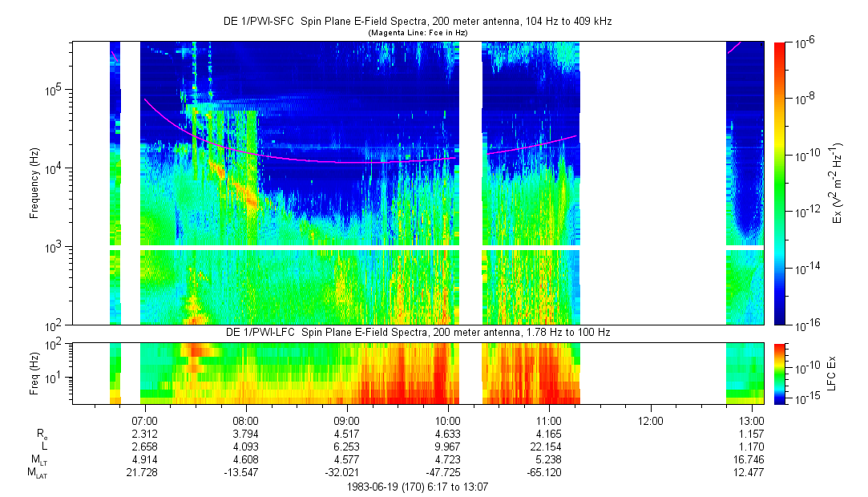868x497 pixels.
Task: Click the MLT value 4.608
Action: point(246,459)
